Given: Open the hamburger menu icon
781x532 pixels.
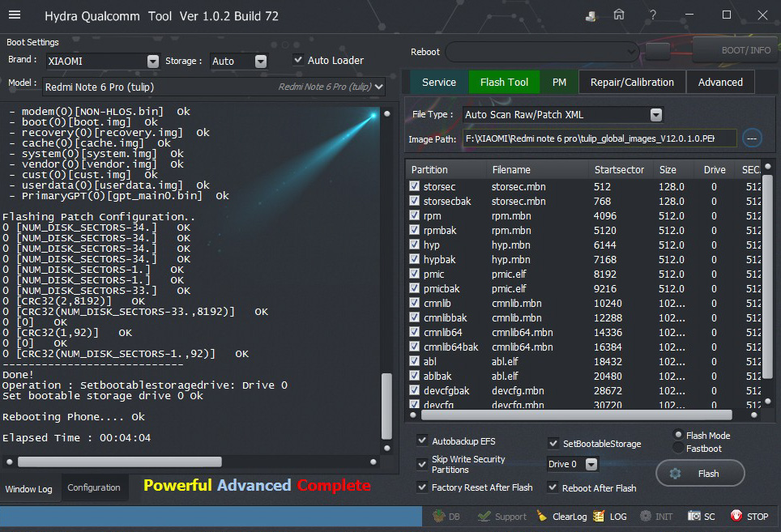Looking at the screenshot, I should [x=15, y=15].
